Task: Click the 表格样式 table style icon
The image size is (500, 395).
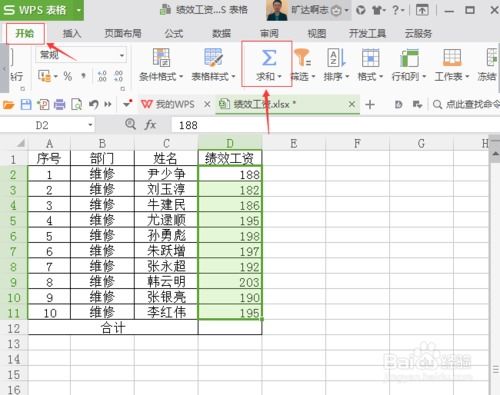Action: 213,57
